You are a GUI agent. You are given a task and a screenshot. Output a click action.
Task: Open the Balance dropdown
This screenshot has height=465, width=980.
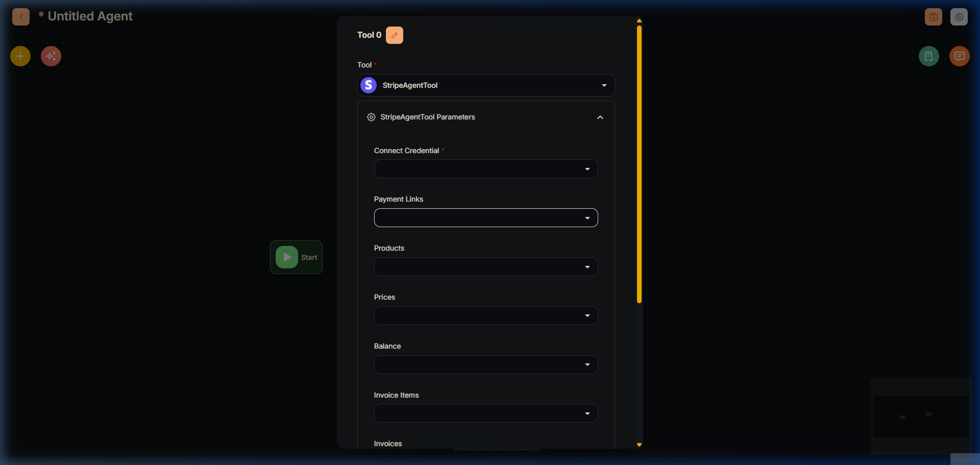point(486,365)
